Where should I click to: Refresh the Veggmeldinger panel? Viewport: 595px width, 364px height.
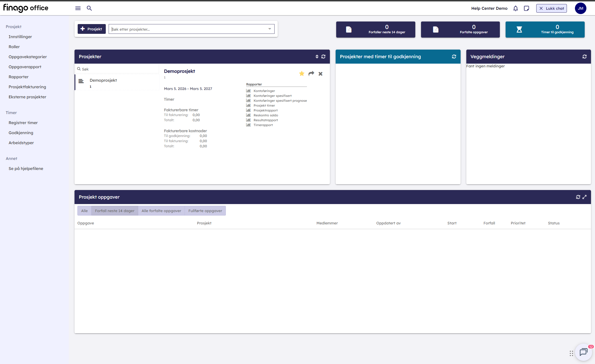[x=584, y=56]
